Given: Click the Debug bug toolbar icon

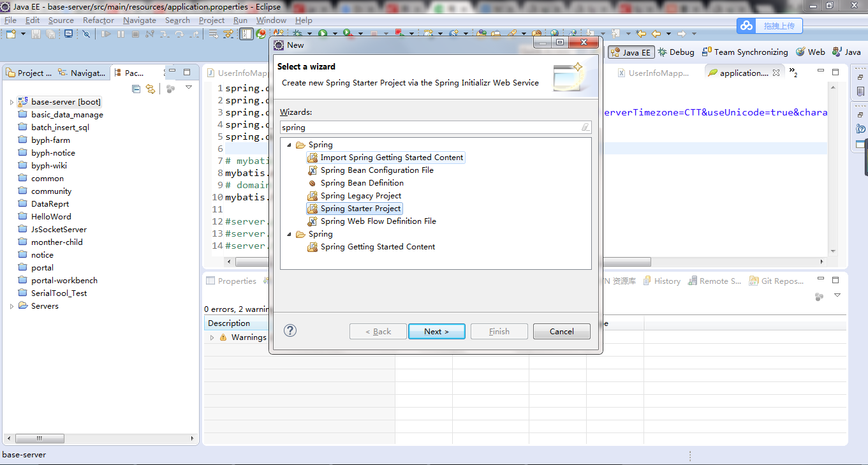Looking at the screenshot, I should 297,33.
